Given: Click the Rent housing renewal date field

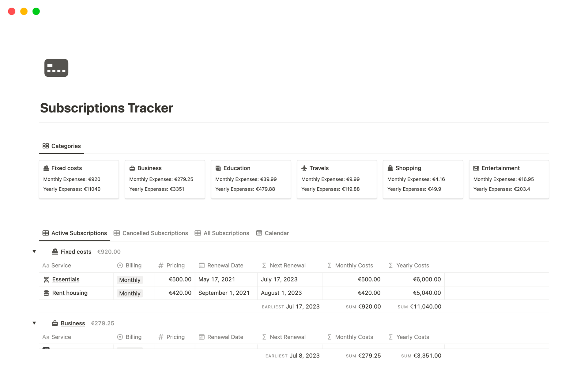Looking at the screenshot, I should (x=224, y=293).
